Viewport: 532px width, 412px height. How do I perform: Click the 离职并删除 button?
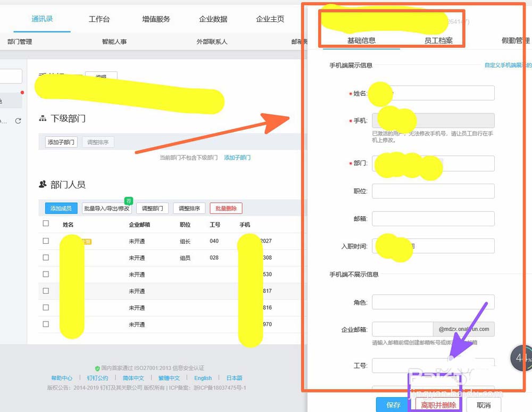437,405
